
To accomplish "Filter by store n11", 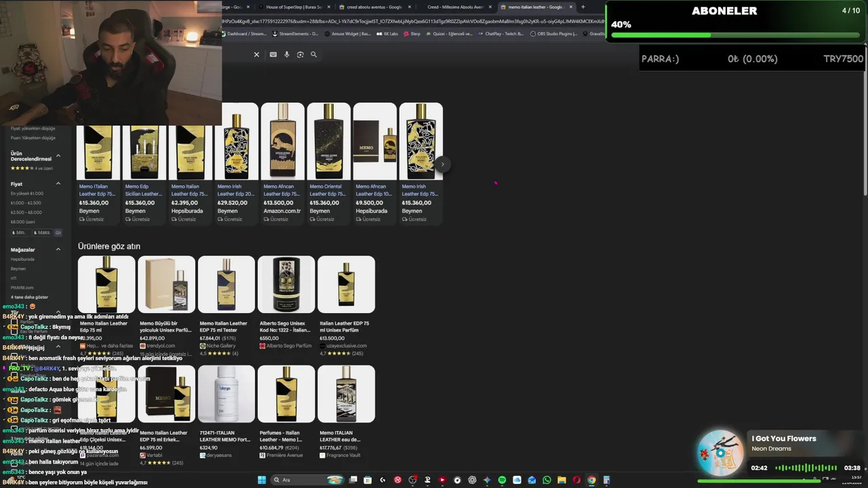I will (14, 278).
